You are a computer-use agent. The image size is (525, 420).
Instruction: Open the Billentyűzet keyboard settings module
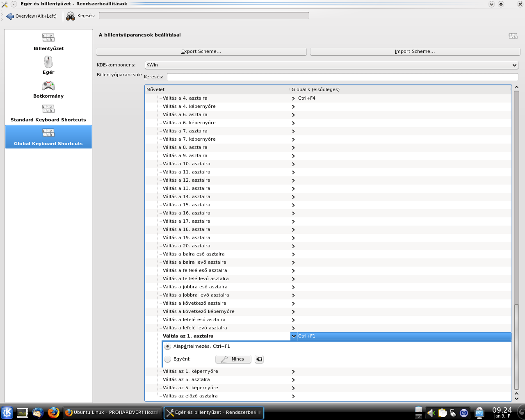click(48, 42)
